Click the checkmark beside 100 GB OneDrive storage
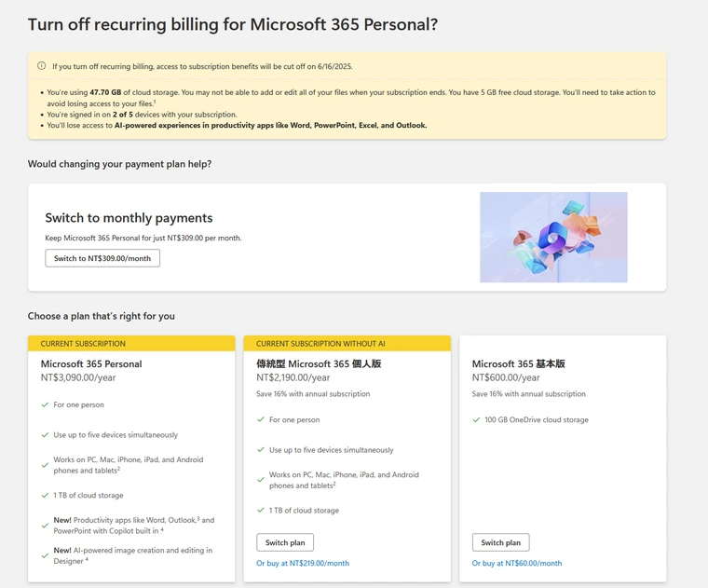Image resolution: width=708 pixels, height=588 pixels. tap(476, 419)
